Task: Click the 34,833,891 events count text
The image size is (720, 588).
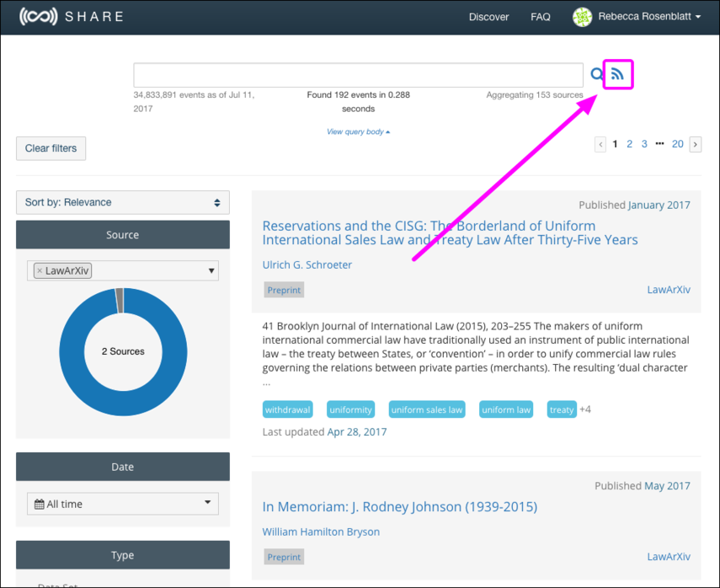Action: point(195,102)
